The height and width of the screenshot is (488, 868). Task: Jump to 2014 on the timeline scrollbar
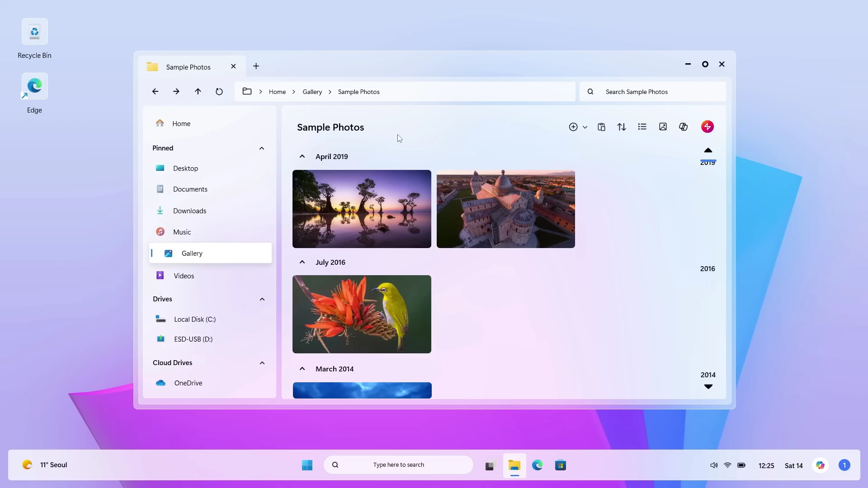[x=708, y=375]
